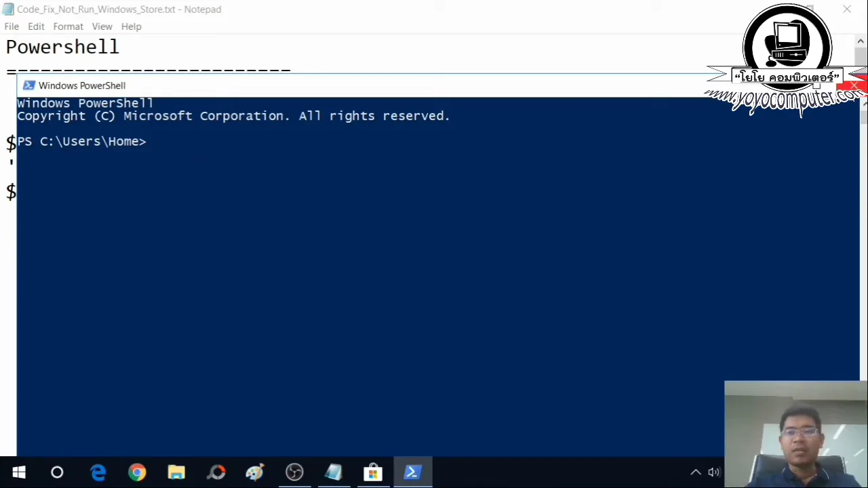Open the Edit menu in Notepad
The width and height of the screenshot is (868, 488).
point(36,26)
